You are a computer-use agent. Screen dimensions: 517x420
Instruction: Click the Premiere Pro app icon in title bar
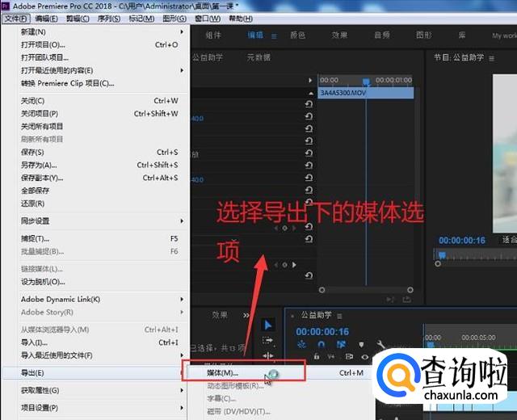6,6
